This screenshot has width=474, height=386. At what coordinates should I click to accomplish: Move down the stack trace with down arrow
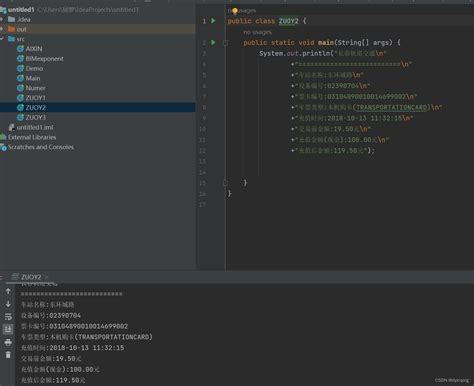[x=8, y=304]
